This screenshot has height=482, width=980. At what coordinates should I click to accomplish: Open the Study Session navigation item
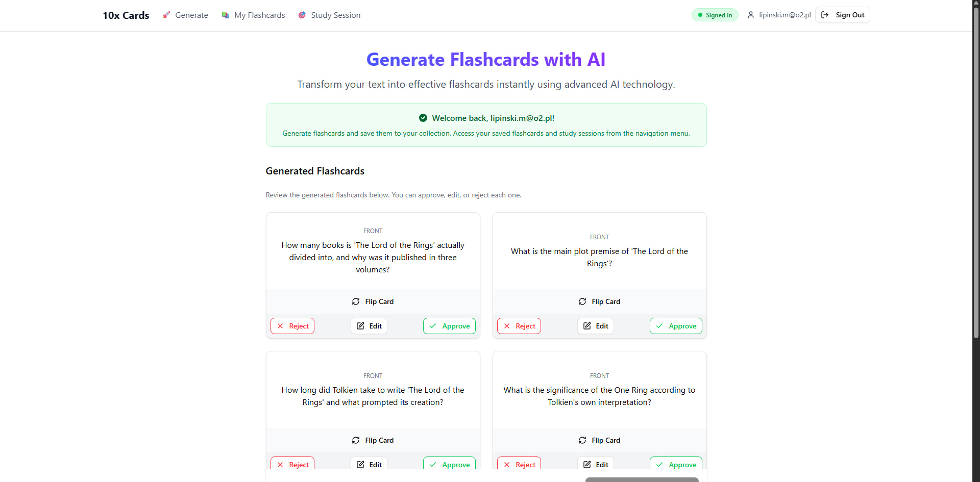coord(329,15)
